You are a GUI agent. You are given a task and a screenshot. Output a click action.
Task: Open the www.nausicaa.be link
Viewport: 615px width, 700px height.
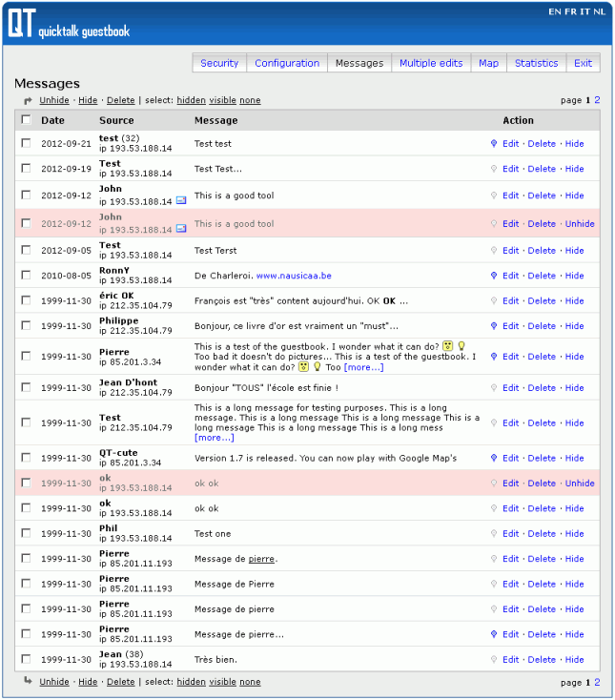point(294,276)
